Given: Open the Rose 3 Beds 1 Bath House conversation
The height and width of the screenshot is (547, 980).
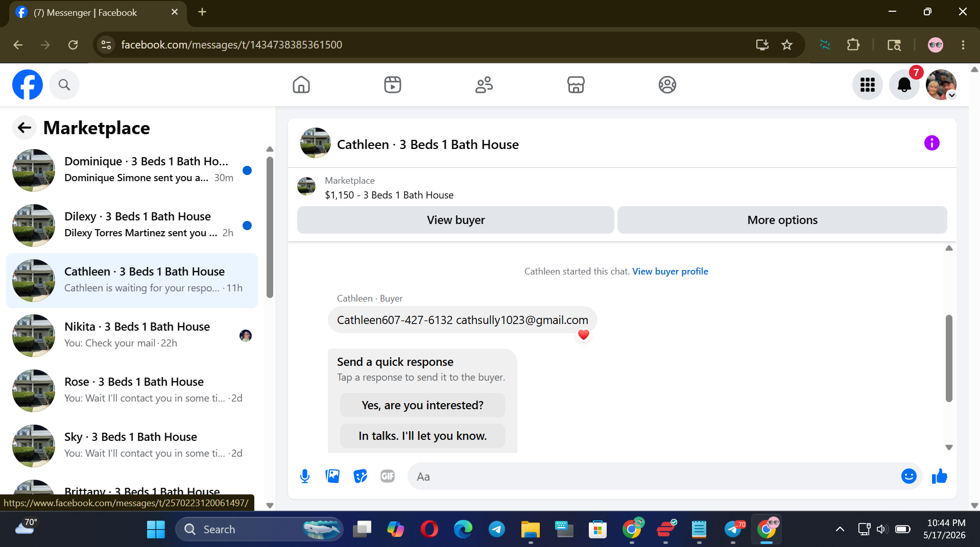Looking at the screenshot, I should coord(132,391).
